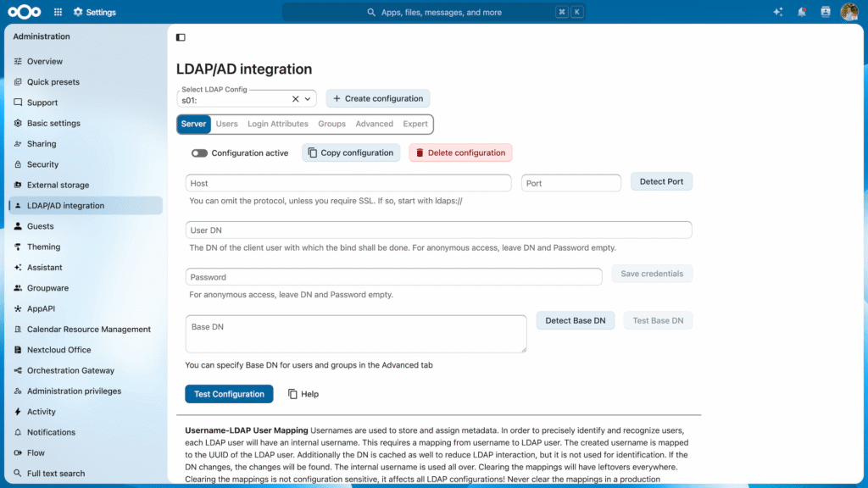Click the Assistant sparkle sidebar icon
Screen dimensions: 868x488
[18, 267]
